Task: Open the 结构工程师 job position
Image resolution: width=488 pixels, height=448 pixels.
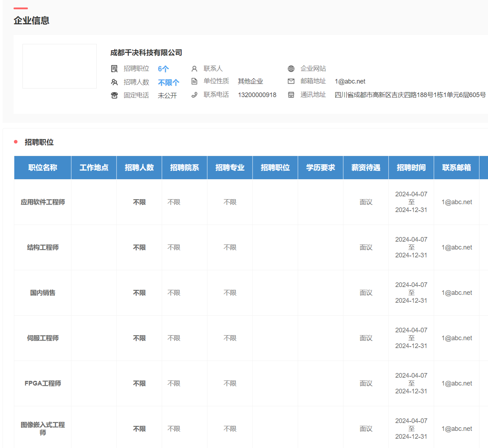Action: tap(43, 247)
